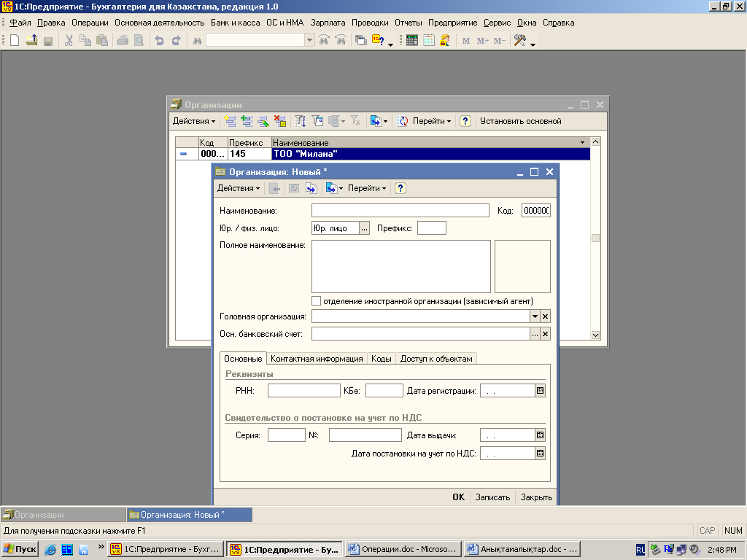747x560 pixels.
Task: Click into the Полное наименование text area
Action: click(x=401, y=266)
